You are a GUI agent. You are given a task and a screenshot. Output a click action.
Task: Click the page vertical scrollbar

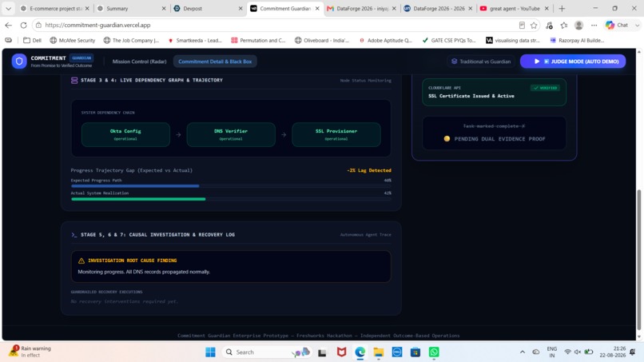tap(638, 260)
